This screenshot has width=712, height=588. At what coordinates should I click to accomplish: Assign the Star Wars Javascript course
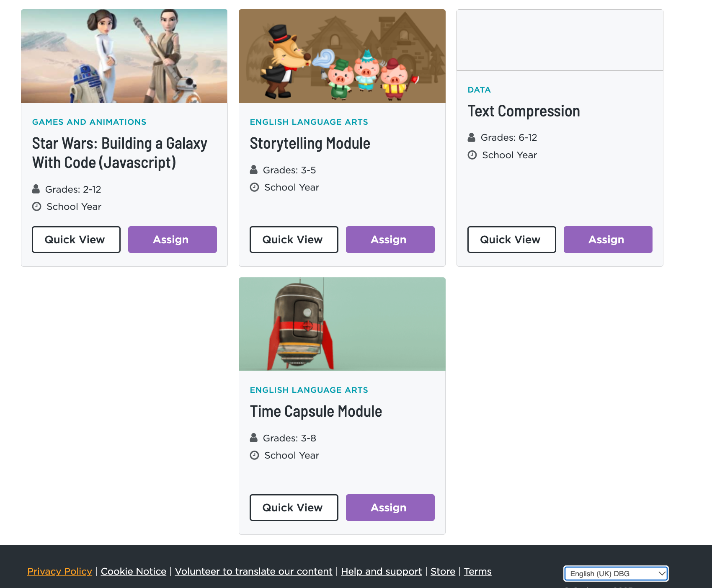(x=173, y=240)
